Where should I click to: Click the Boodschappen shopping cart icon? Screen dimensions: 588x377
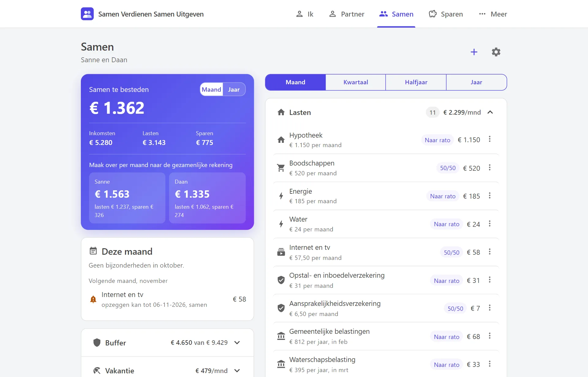tap(281, 168)
